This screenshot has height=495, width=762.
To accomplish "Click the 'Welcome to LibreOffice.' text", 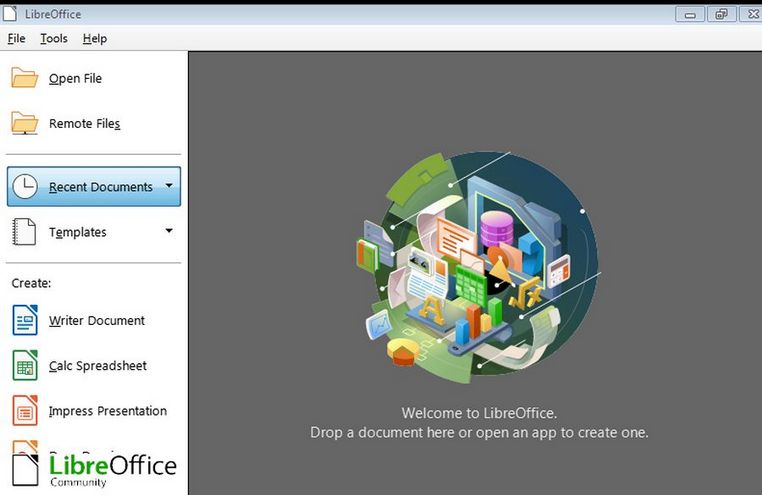I will pos(479,413).
